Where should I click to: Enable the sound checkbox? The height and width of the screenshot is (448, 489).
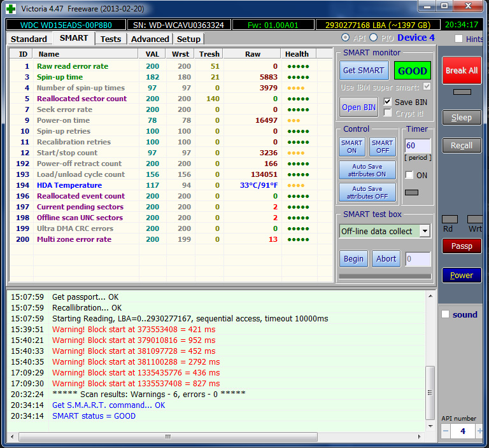click(x=446, y=314)
